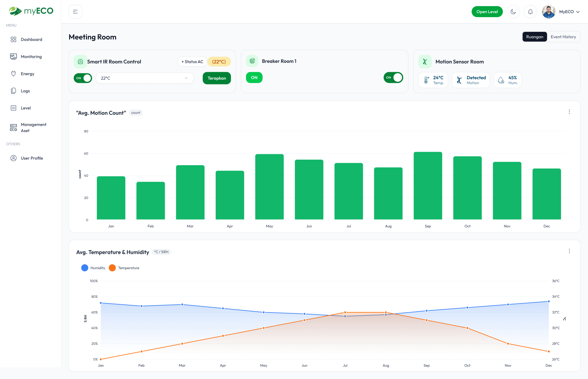Click the Terapkan button

coord(217,78)
